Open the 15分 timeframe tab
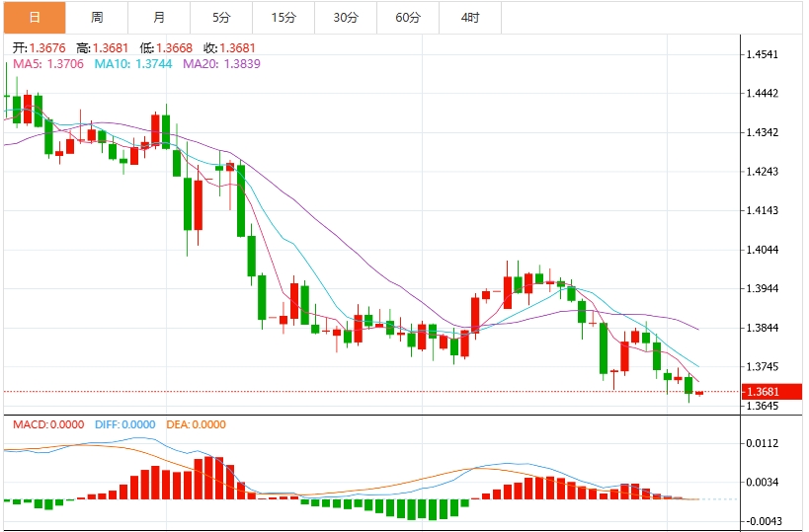Screen dimensions: 809x532 coord(283,18)
